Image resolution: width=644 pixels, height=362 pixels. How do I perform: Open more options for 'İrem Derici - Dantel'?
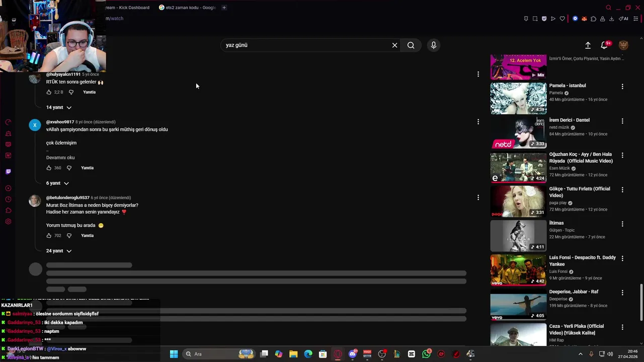(x=622, y=121)
